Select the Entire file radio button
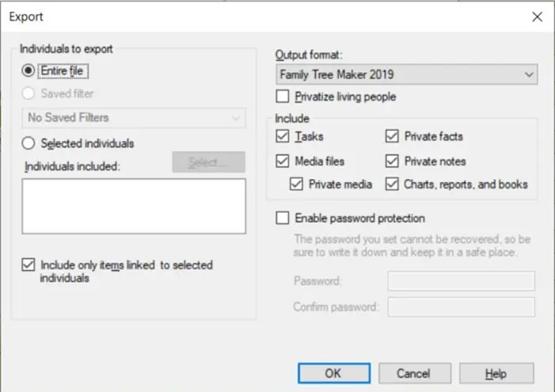The height and width of the screenshot is (392, 555). click(x=29, y=70)
